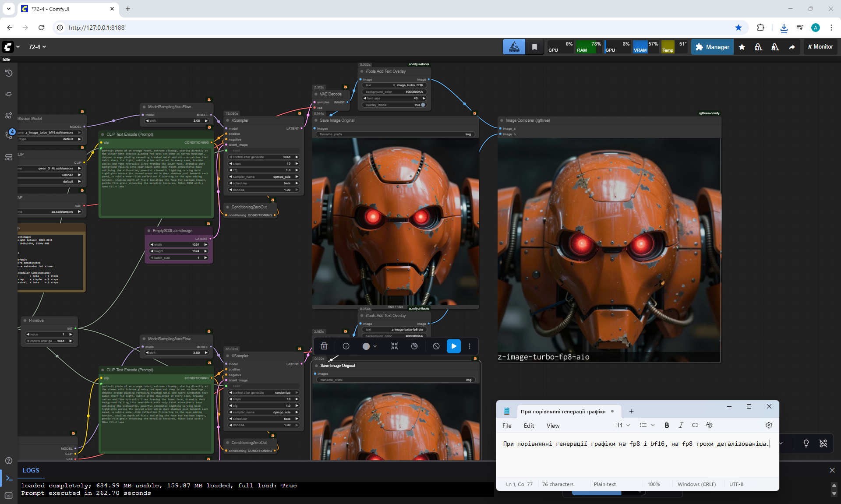Toggle control after generate fixed in upper KSampler
841x504 pixels.
click(264, 157)
